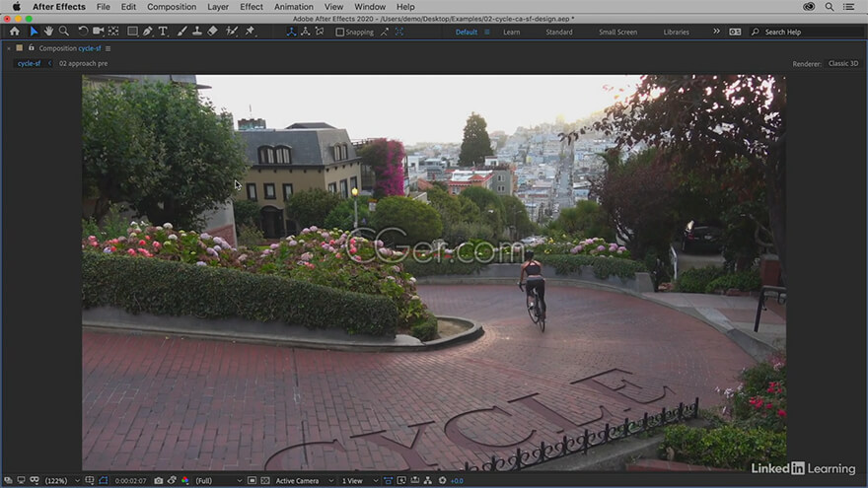Select the Roto Brush tool
Viewport: 868px width, 488px height.
[232, 32]
